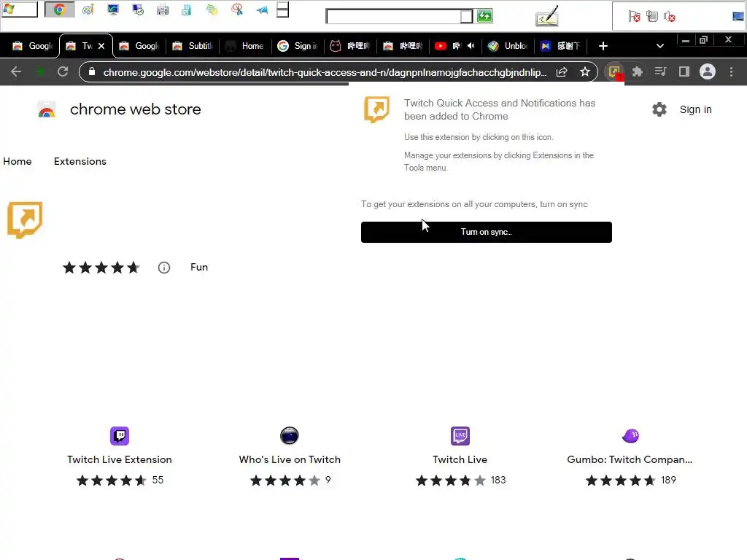Mute the YouTube tab's audio speaker icon
This screenshot has width=747, height=560.
(471, 46)
